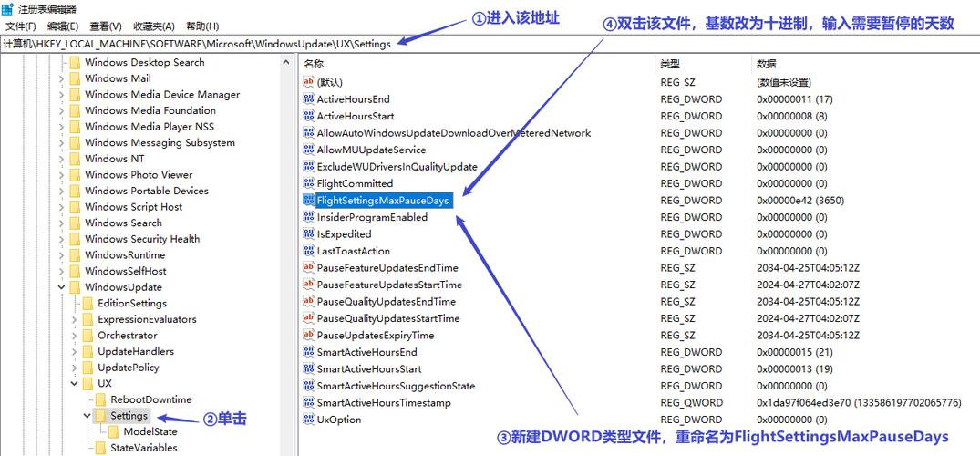Select the Windows Search tree item
This screenshot has height=456, width=980.
click(123, 223)
